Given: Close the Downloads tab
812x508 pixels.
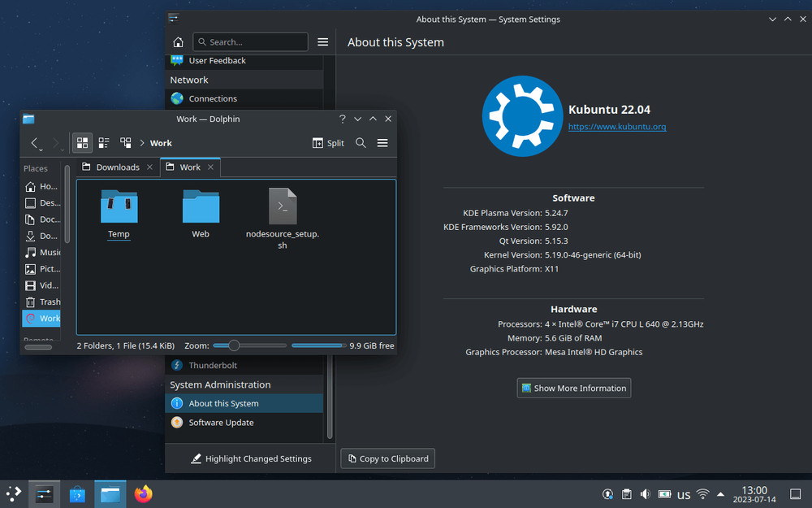Looking at the screenshot, I should [149, 167].
